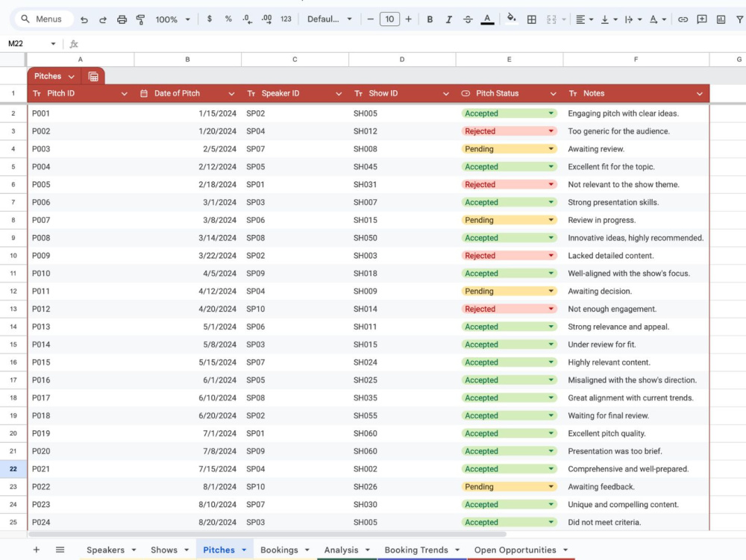Open the font family dropdown
Screen dimensions: 746x560
pyautogui.click(x=329, y=19)
